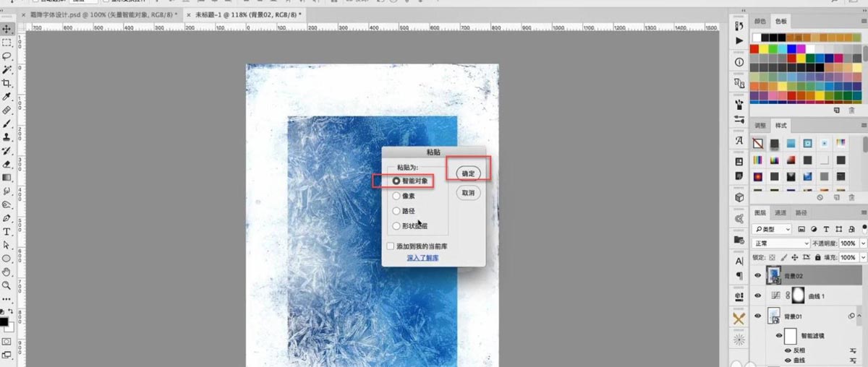
Task: Select the Healing Brush tool
Action: pyautogui.click(x=7, y=111)
